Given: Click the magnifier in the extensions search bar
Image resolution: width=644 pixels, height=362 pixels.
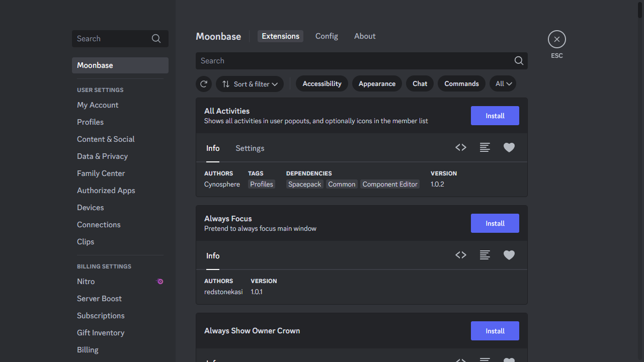Looking at the screenshot, I should click(x=519, y=60).
